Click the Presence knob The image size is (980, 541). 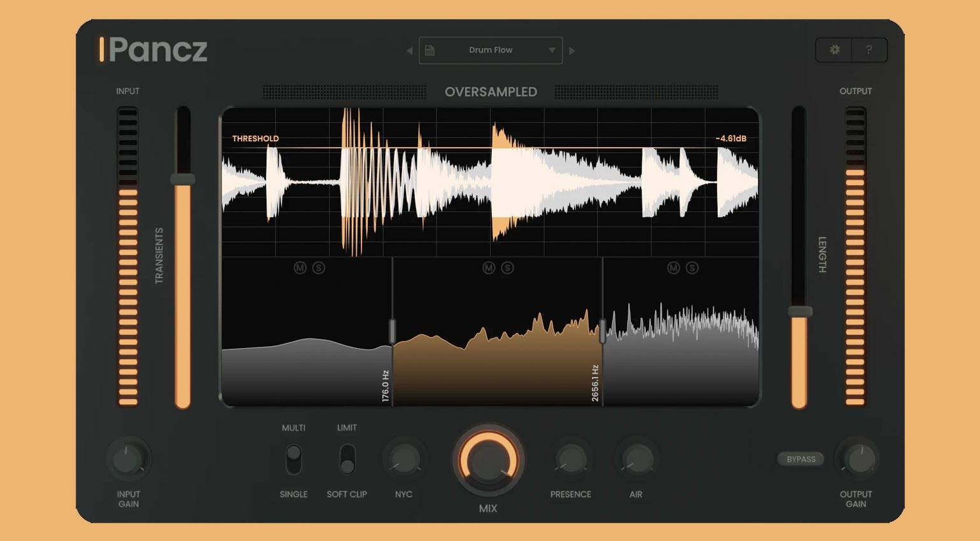(x=571, y=459)
